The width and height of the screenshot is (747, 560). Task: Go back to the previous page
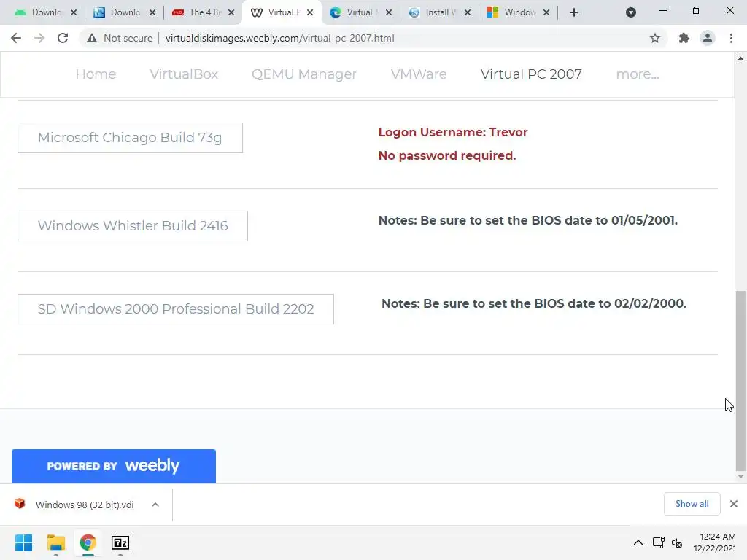tap(16, 38)
